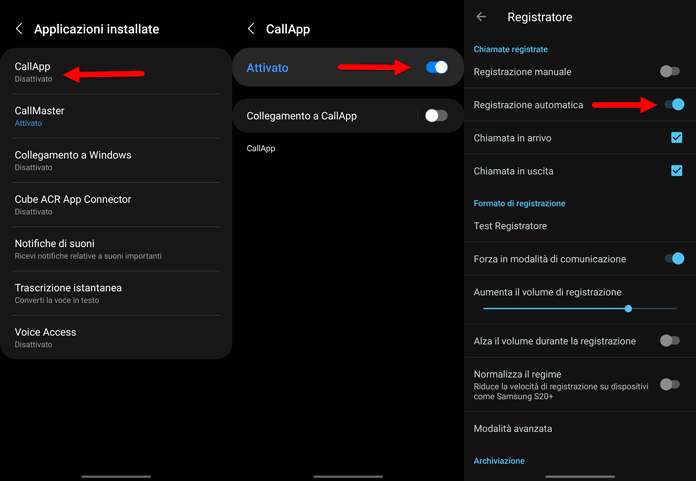Open Trascrizione istantanea option

point(116,293)
